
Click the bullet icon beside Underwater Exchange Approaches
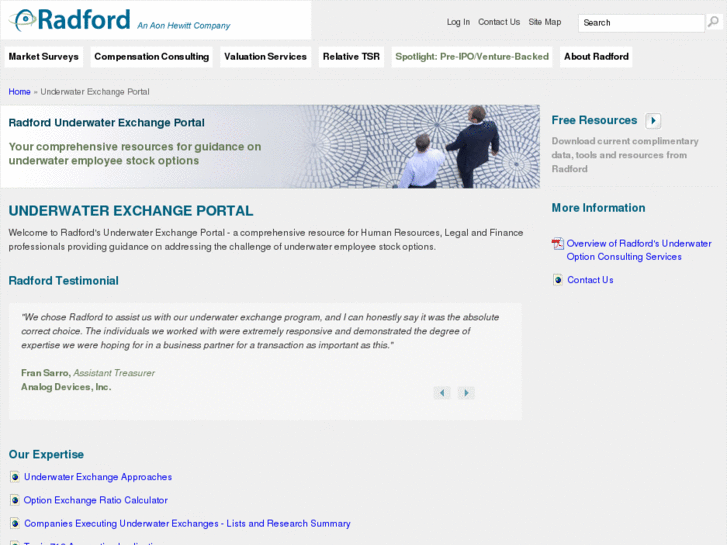tap(15, 477)
